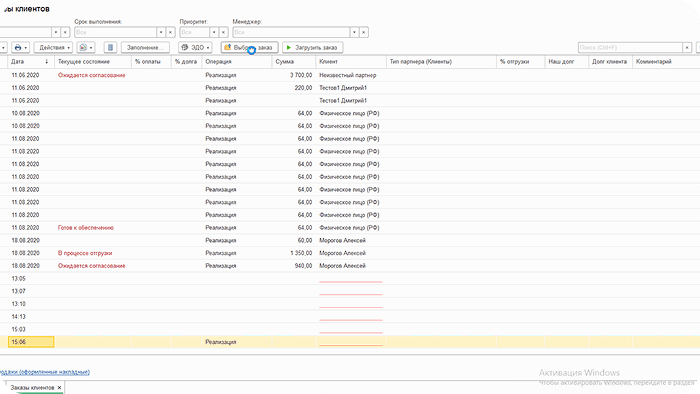
Task: Open the reports icon dropdown
Action: coord(86,47)
